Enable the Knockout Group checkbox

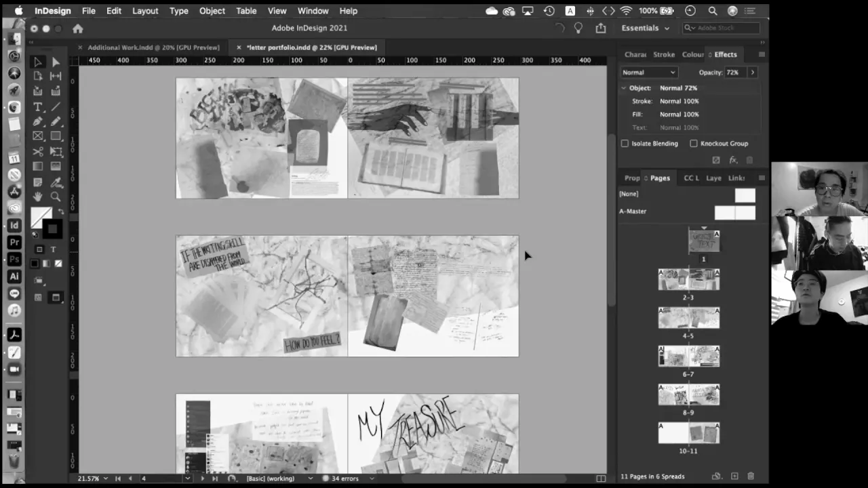[693, 144]
